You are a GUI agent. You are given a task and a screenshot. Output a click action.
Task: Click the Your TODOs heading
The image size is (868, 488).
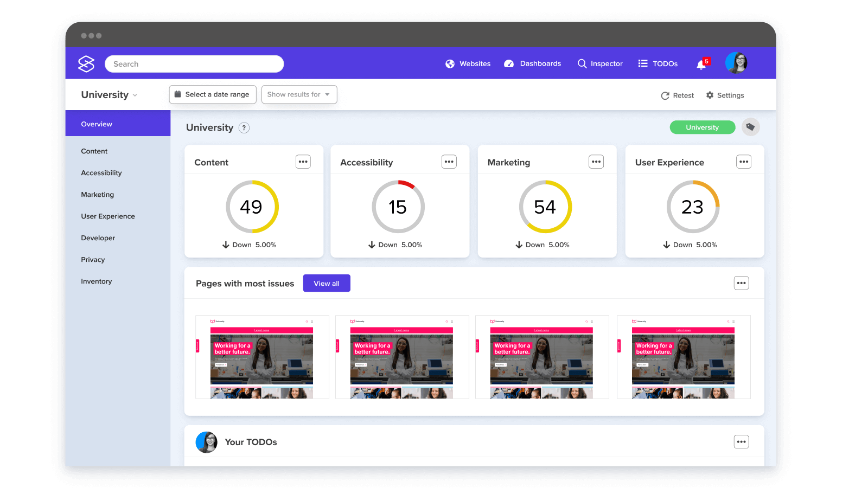pyautogui.click(x=251, y=442)
